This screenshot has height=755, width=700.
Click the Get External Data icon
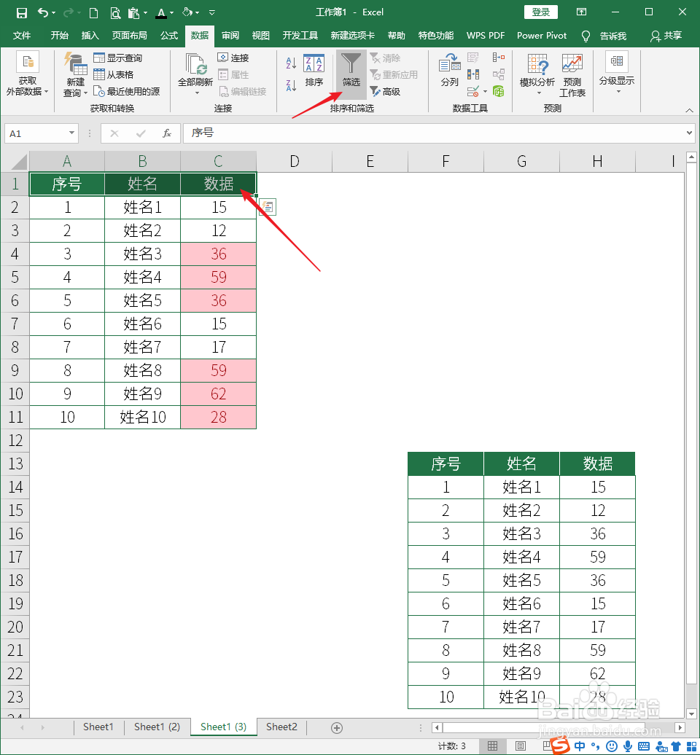tap(28, 63)
